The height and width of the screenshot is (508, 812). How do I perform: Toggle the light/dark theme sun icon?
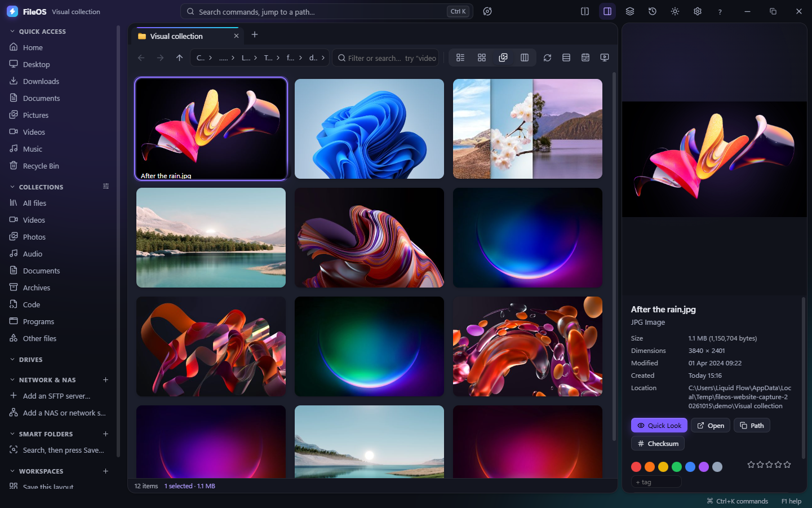(675, 11)
